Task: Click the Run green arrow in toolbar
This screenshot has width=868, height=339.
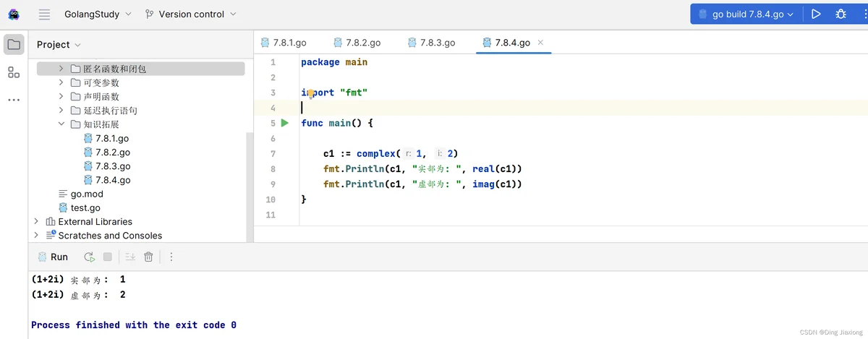Action: pyautogui.click(x=816, y=14)
